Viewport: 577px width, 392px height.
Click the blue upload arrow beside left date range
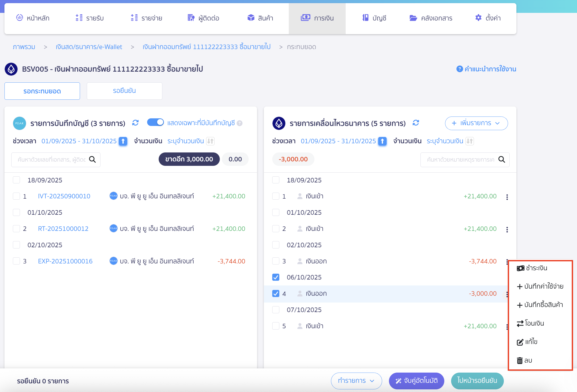pyautogui.click(x=123, y=141)
